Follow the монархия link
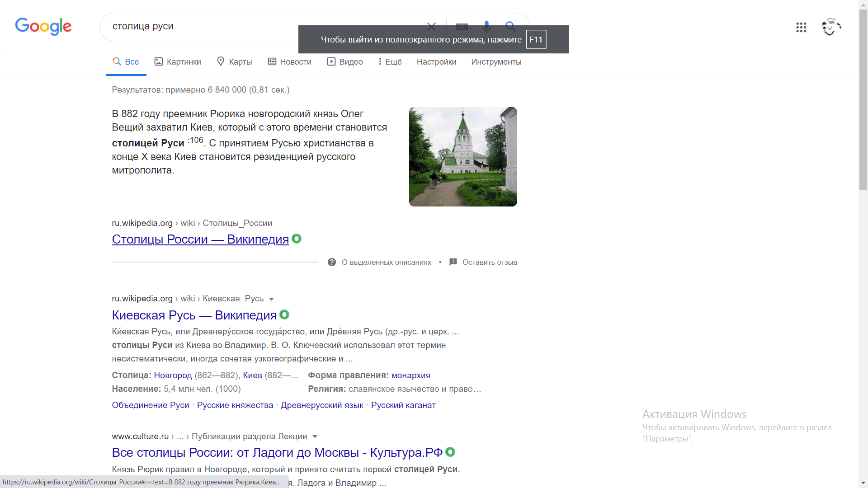868x488 pixels. pos(411,375)
